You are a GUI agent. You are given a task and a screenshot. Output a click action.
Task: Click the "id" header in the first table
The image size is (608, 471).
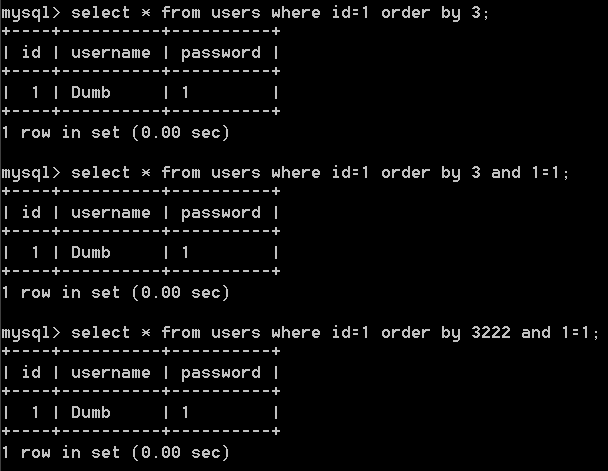(31, 52)
